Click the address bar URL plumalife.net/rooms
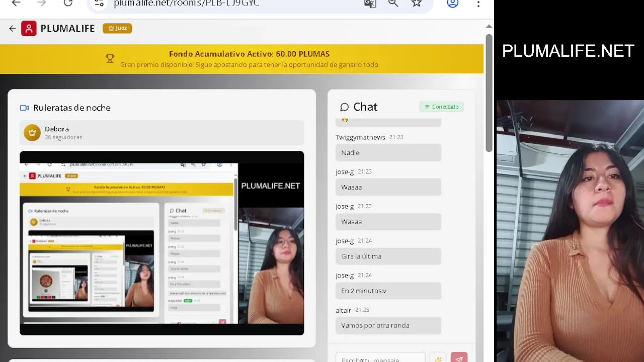Viewport: 644px width, 362px height. 187,4
